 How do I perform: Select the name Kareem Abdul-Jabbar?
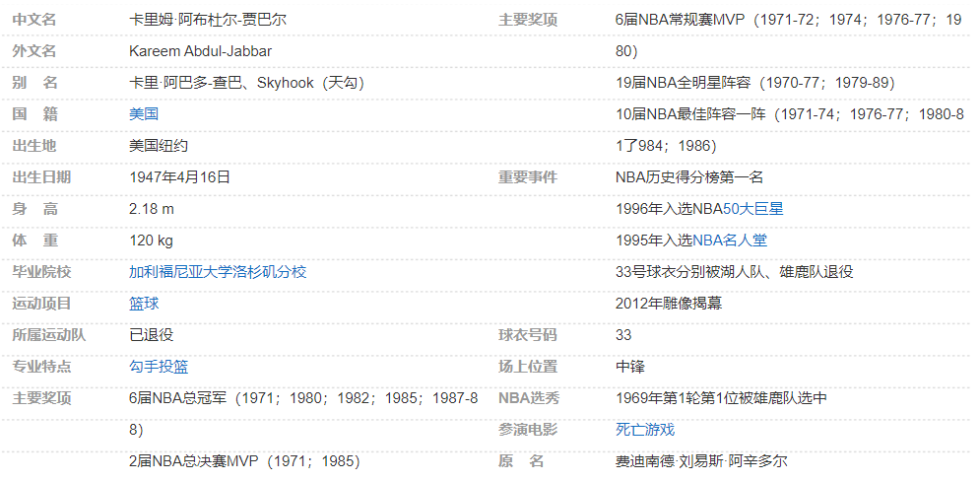201,50
